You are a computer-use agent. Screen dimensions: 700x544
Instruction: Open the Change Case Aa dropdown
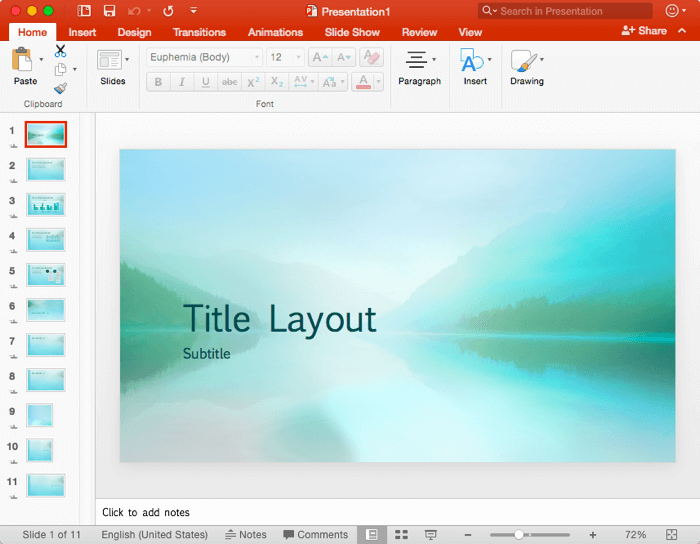(x=342, y=82)
